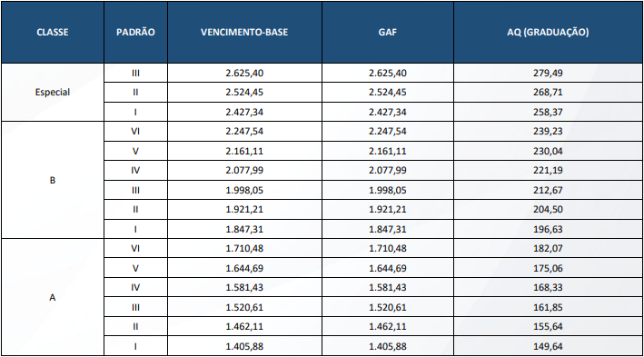Select the AQ value 149,64
Image resolution: width=644 pixels, height=357 pixels.
coord(548,346)
